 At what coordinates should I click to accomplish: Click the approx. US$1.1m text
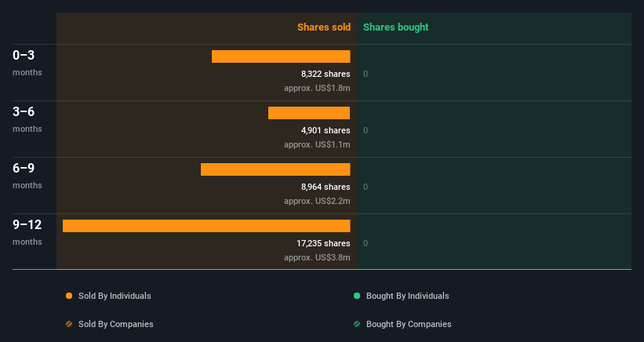(x=317, y=144)
